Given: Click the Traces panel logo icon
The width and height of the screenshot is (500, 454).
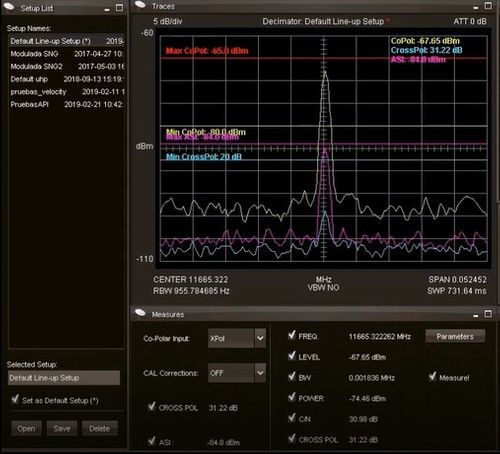Looking at the screenshot, I should pos(140,5).
